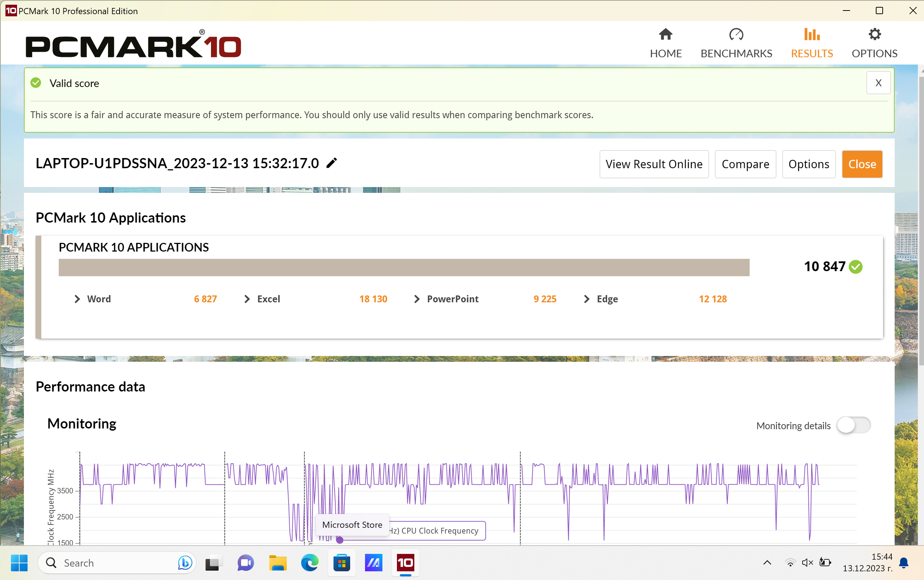Screen dimensions: 924x580
Task: Expand the PowerPoint score details
Action: [417, 299]
